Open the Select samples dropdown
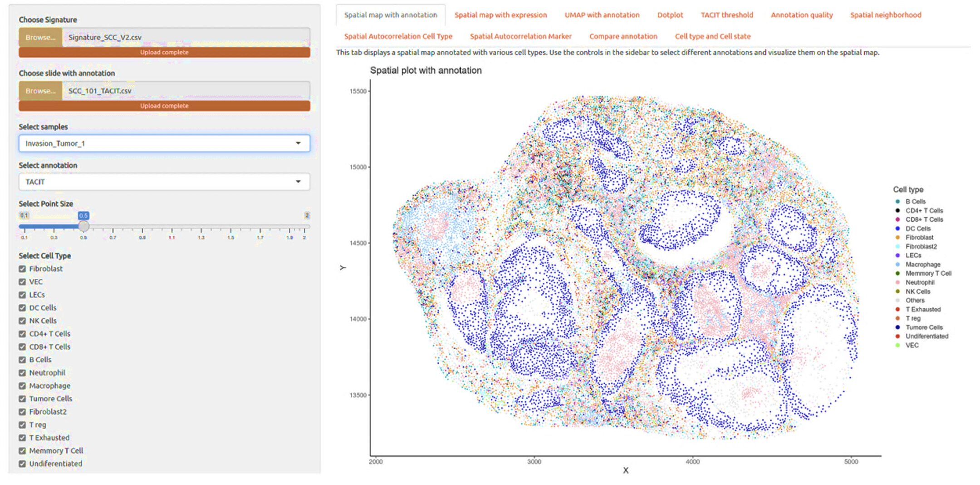This screenshot has height=485, width=980. pyautogui.click(x=164, y=143)
